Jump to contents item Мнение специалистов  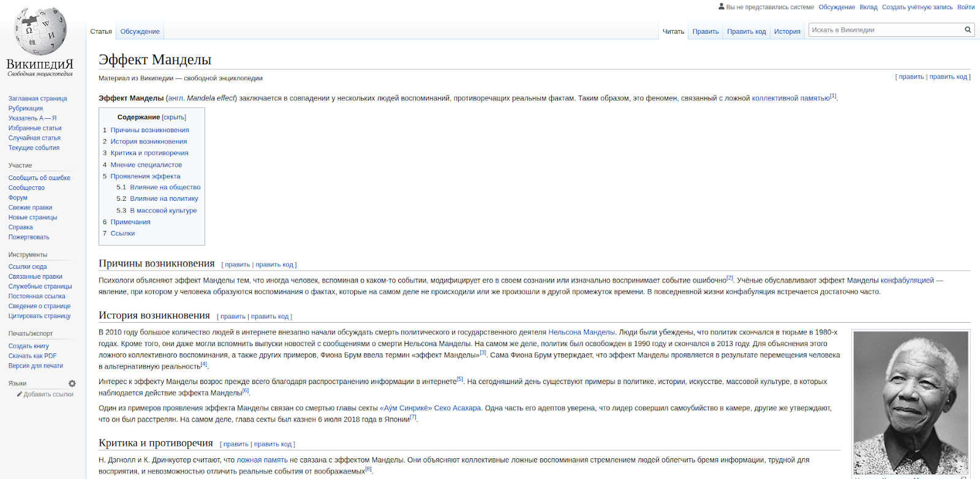pyautogui.click(x=146, y=165)
